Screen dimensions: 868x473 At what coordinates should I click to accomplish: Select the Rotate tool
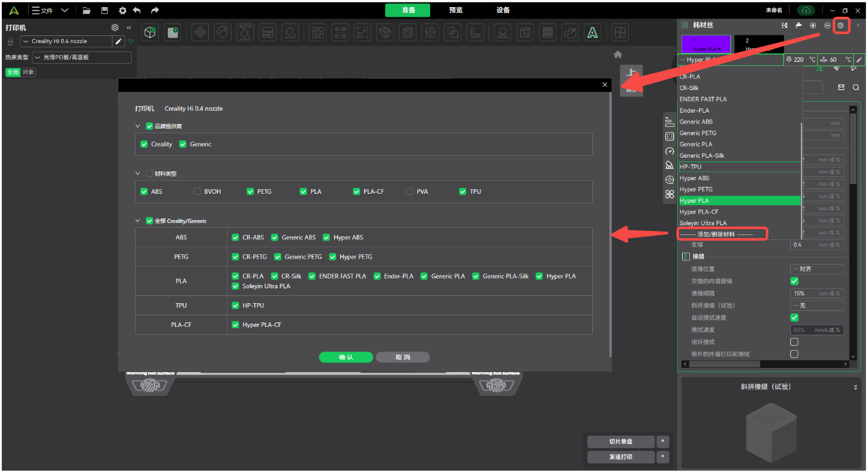[x=222, y=32]
